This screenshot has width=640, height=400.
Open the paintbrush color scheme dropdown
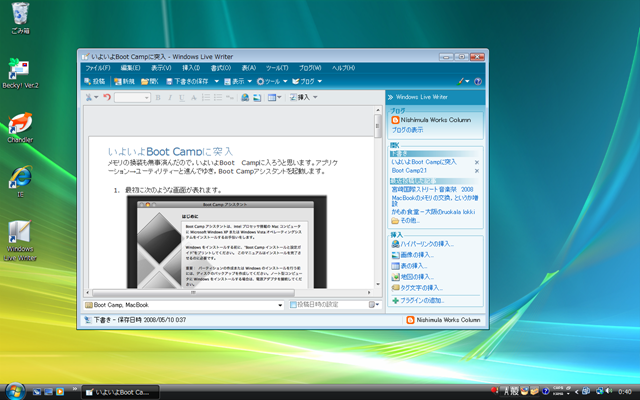[463, 82]
